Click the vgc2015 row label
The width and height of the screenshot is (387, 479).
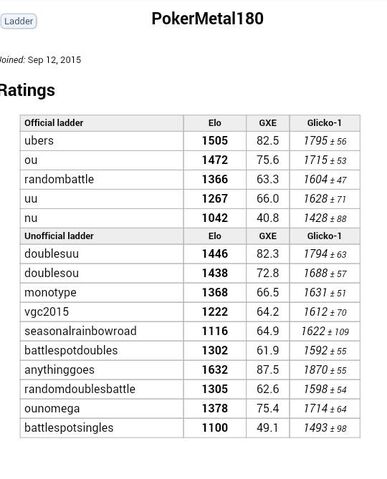click(x=46, y=312)
